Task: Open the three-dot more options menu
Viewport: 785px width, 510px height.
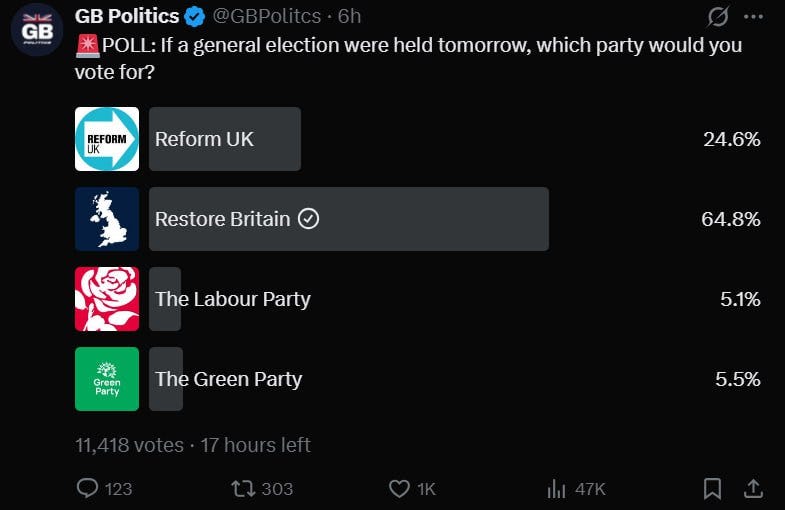Action: pos(754,16)
